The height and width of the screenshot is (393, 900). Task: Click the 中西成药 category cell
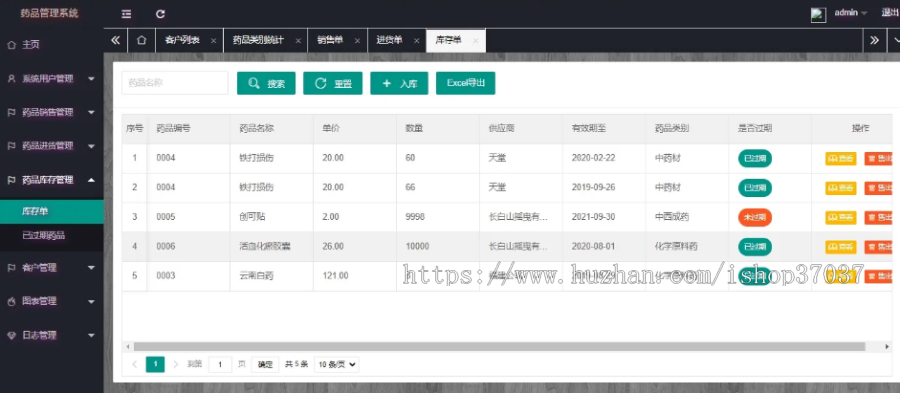pos(687,217)
